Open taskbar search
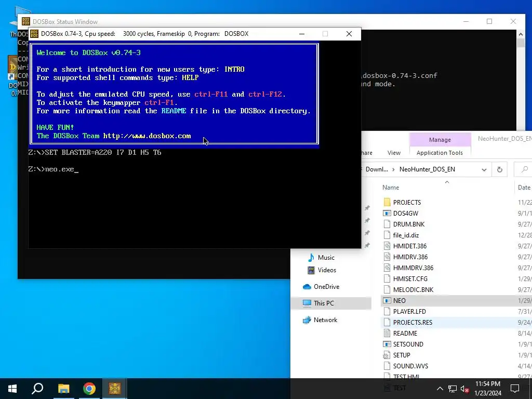532x399 pixels. (x=37, y=389)
